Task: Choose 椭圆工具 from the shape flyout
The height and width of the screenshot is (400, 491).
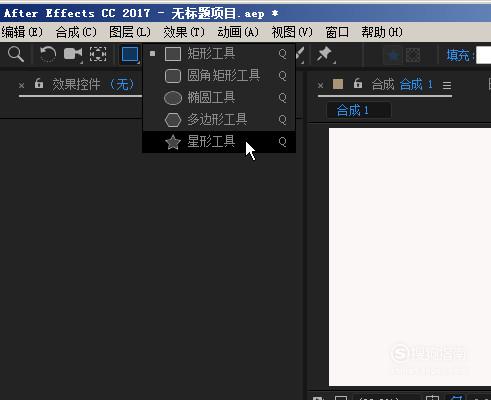Action: tap(219, 98)
